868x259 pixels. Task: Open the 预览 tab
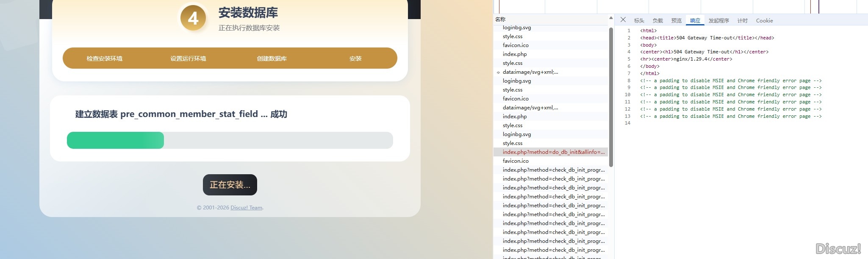[676, 21]
